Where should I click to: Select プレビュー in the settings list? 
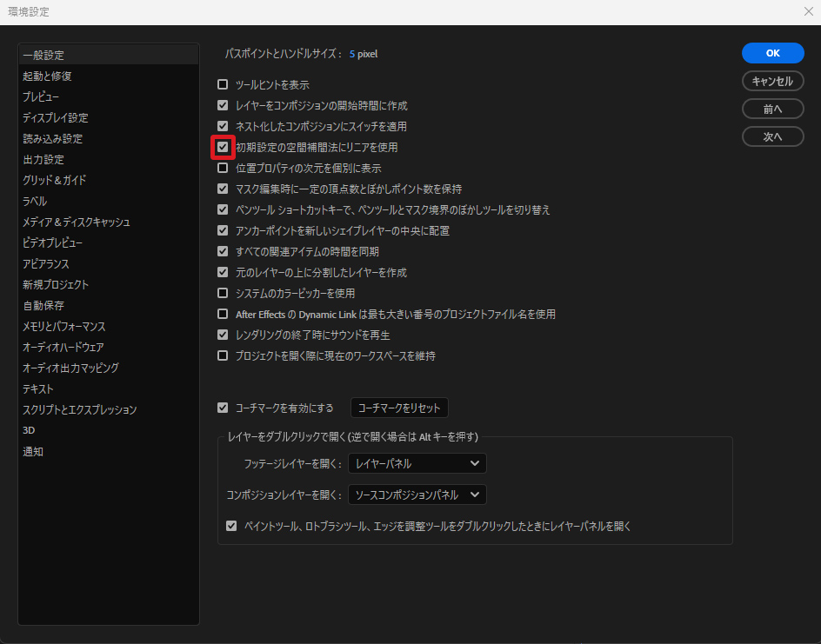pyautogui.click(x=41, y=97)
